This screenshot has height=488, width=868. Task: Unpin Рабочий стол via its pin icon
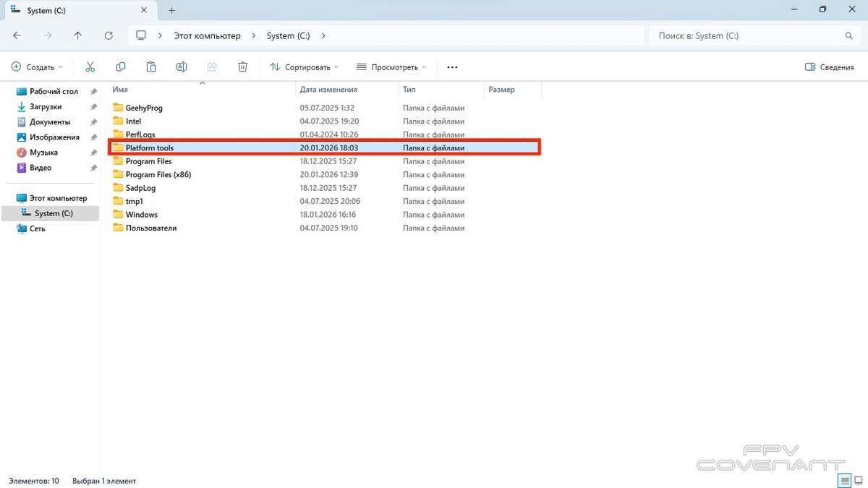93,92
